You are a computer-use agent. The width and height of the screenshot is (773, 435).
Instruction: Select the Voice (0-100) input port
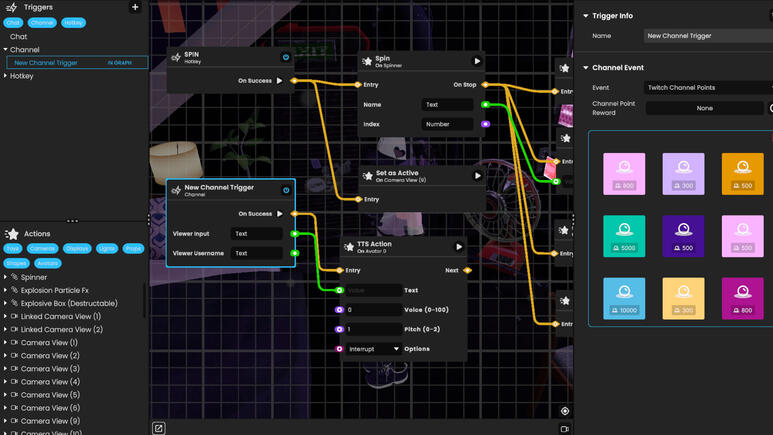(x=339, y=310)
